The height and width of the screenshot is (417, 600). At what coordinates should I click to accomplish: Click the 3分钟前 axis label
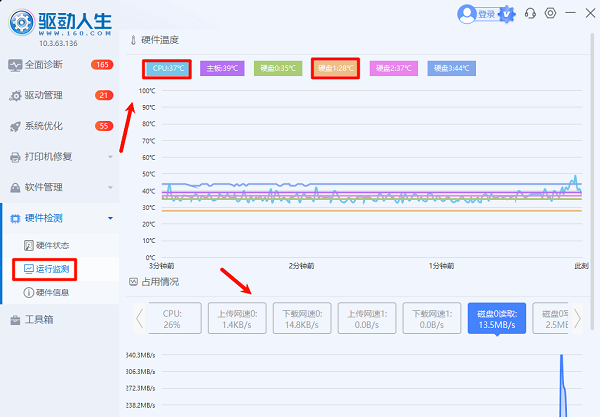point(161,266)
